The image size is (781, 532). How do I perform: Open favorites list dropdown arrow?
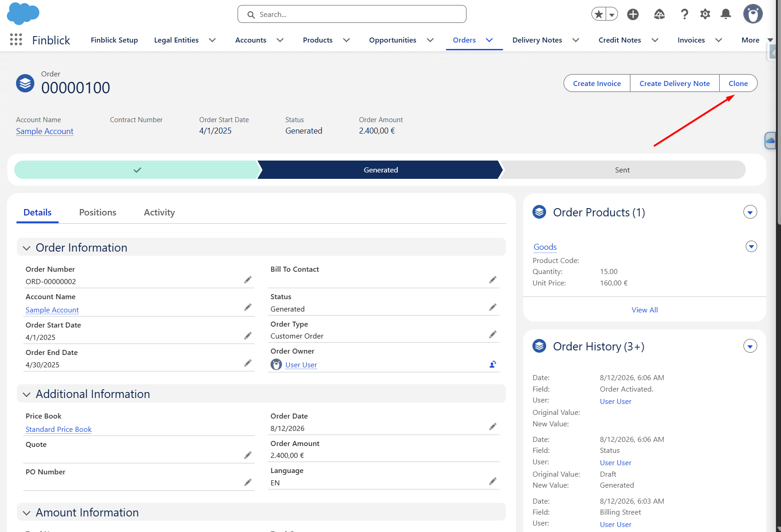pos(612,14)
